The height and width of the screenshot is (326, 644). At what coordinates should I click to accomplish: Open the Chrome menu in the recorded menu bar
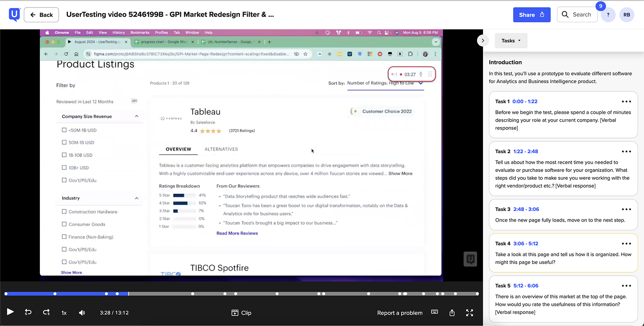62,33
